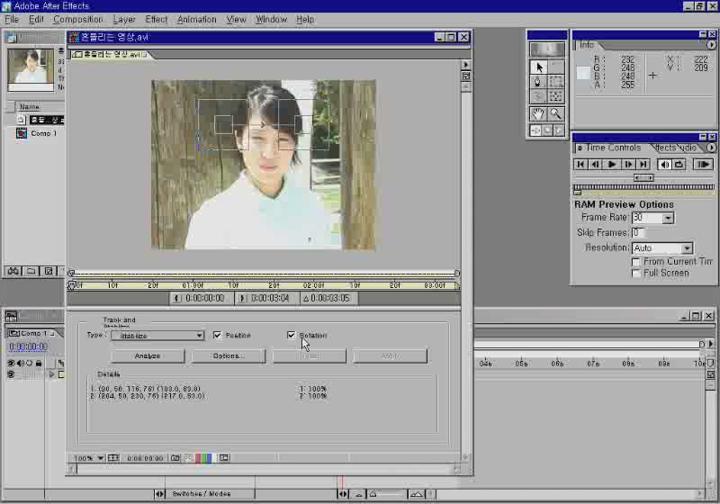Toggle audio mute in Time Controls
Screen dimensions: 720x504
click(664, 164)
